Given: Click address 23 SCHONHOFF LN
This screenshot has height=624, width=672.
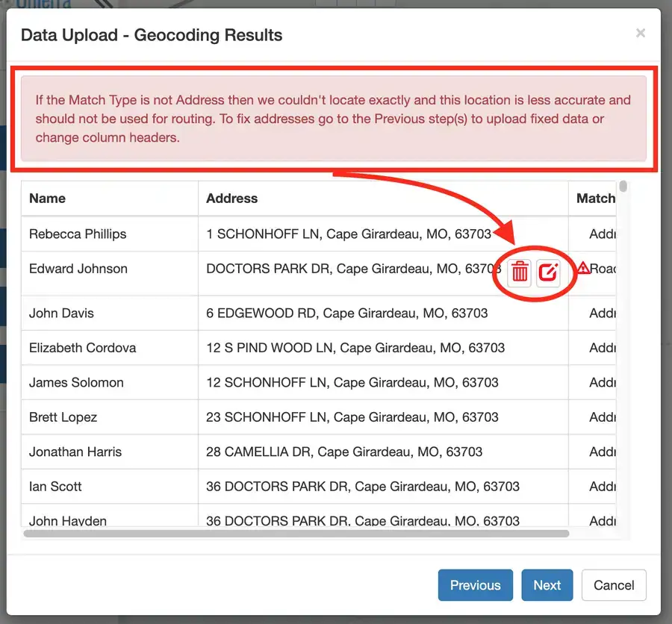Looking at the screenshot, I should (352, 417).
